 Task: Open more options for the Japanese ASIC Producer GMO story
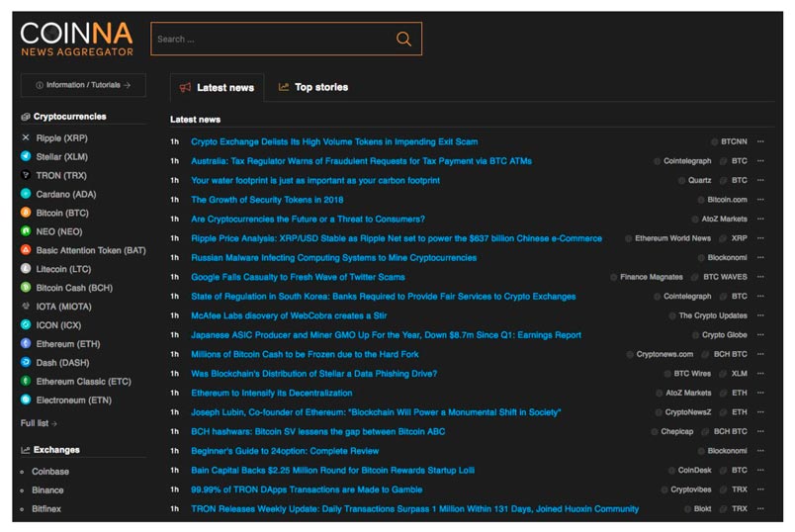[760, 334]
